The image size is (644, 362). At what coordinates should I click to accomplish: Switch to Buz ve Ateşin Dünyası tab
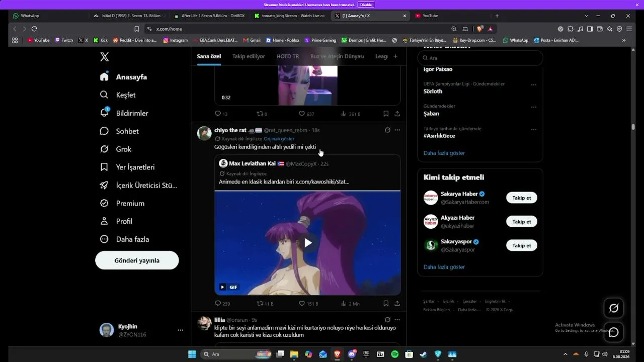tap(337, 56)
